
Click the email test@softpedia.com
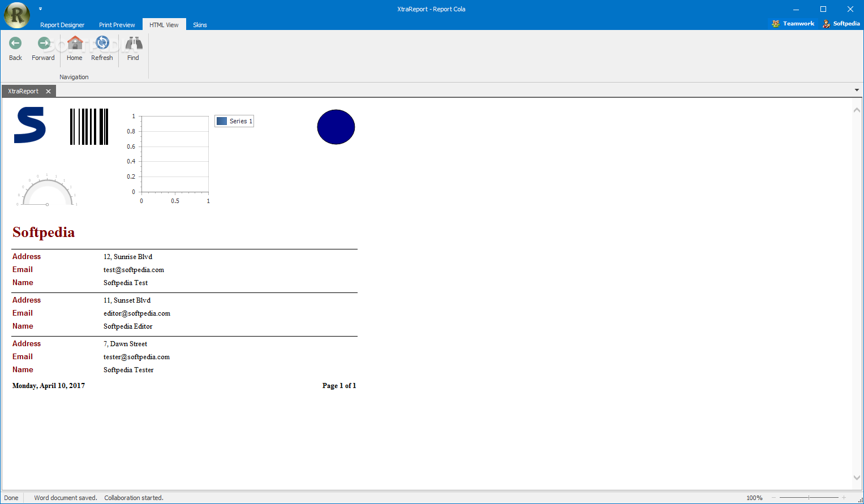tap(134, 270)
